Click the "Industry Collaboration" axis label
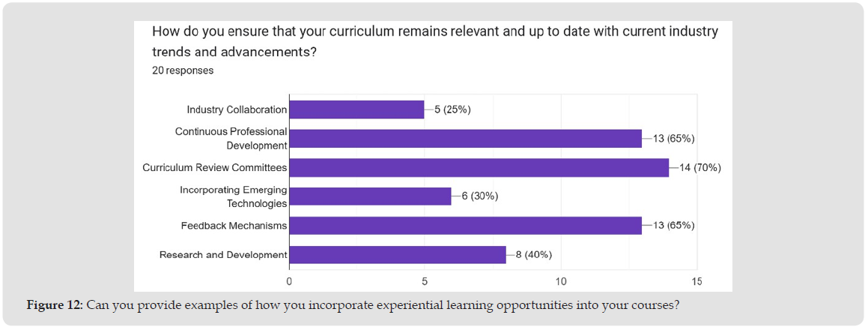This screenshot has width=868, height=330. 237,109
